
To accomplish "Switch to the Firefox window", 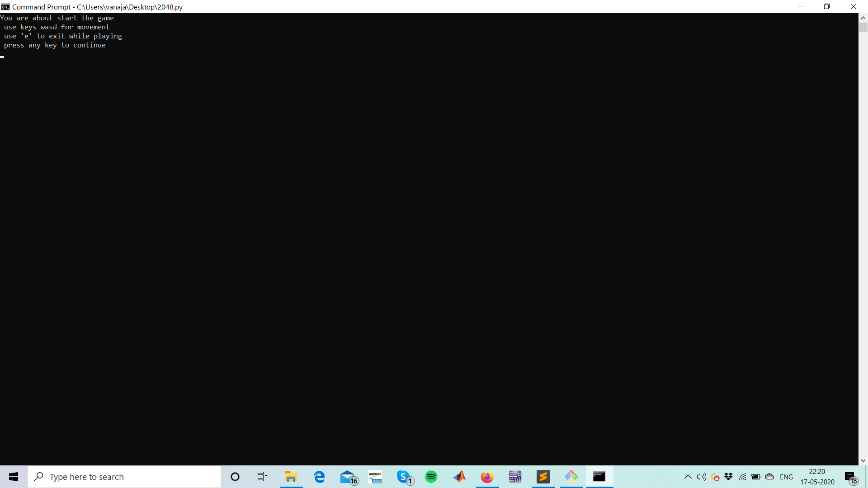I will point(487,477).
